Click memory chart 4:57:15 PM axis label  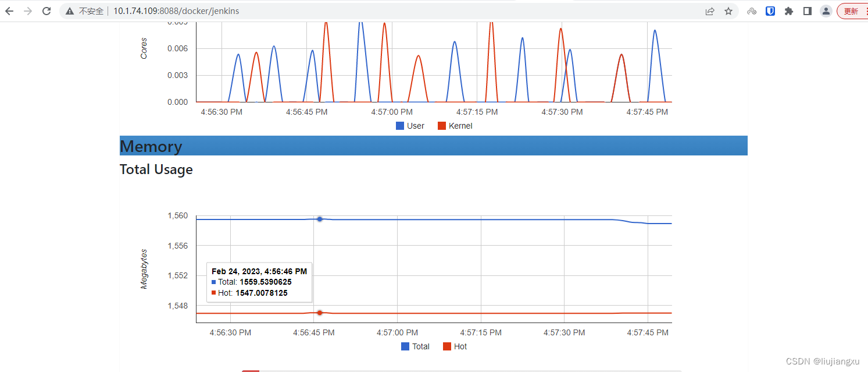click(481, 332)
